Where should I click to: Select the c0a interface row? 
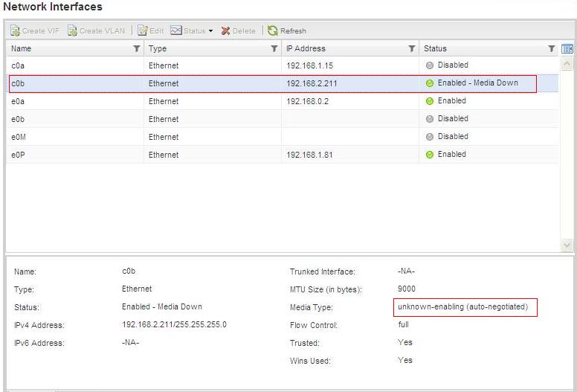(74, 65)
